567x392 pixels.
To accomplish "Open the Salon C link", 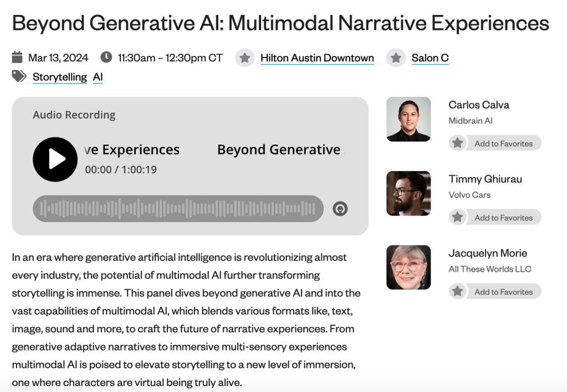I will [430, 58].
